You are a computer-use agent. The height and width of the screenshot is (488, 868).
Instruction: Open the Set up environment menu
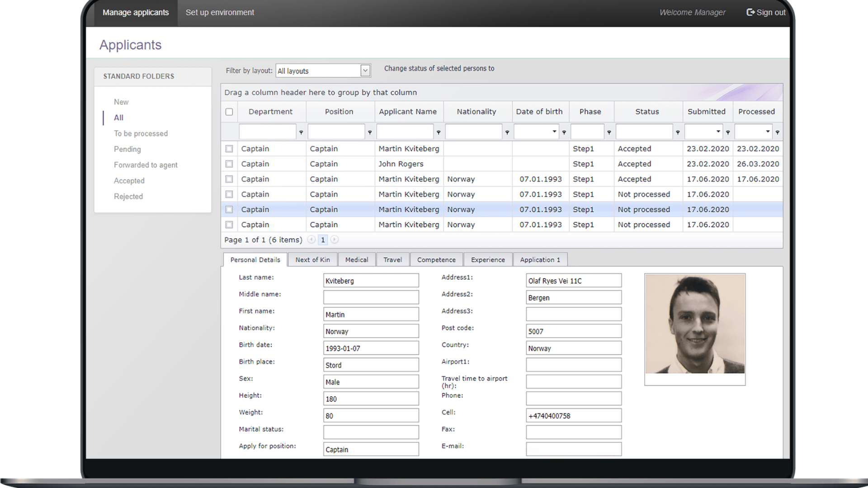[x=220, y=13]
